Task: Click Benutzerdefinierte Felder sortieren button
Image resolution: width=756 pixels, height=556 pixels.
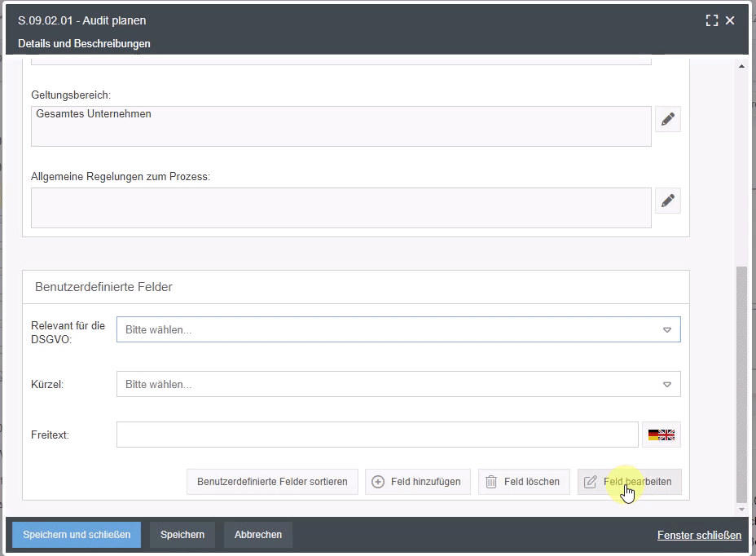Action: pyautogui.click(x=272, y=482)
